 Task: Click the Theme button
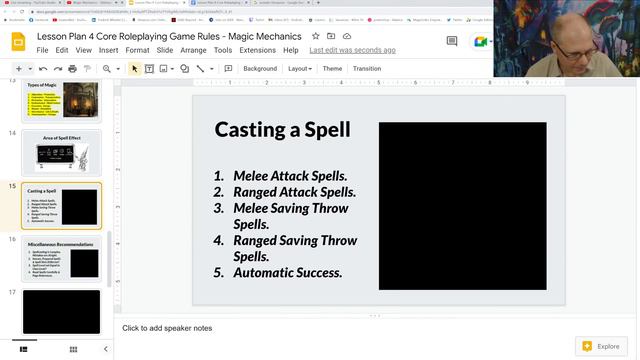(x=332, y=69)
